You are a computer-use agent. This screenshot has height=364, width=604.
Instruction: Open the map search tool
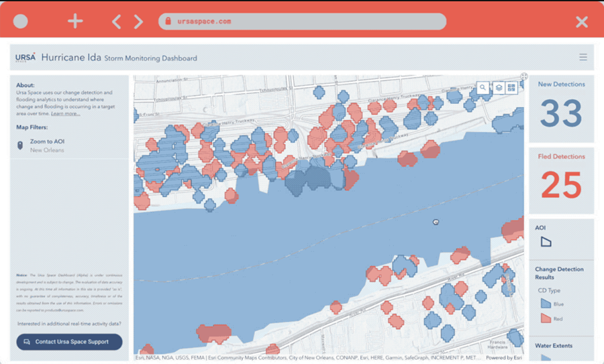tap(483, 88)
